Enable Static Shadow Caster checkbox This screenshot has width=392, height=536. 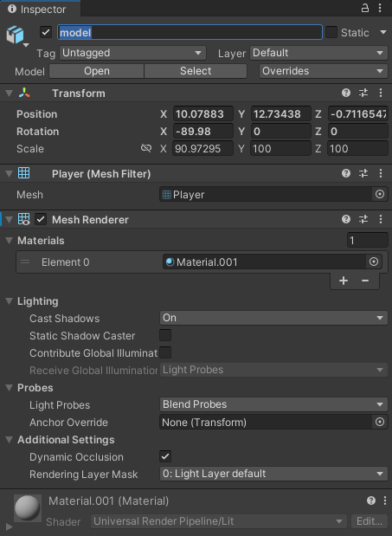click(x=165, y=335)
